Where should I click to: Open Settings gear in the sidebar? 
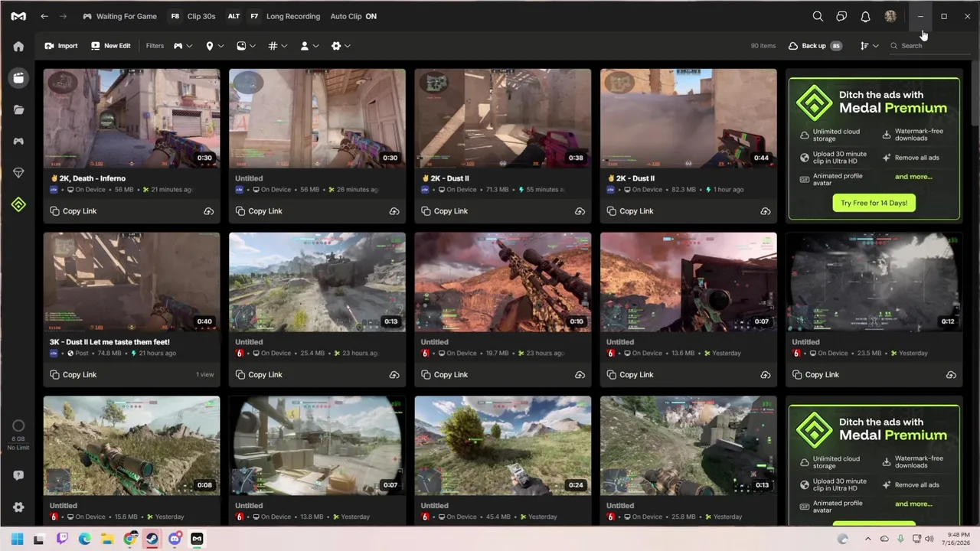(x=18, y=507)
